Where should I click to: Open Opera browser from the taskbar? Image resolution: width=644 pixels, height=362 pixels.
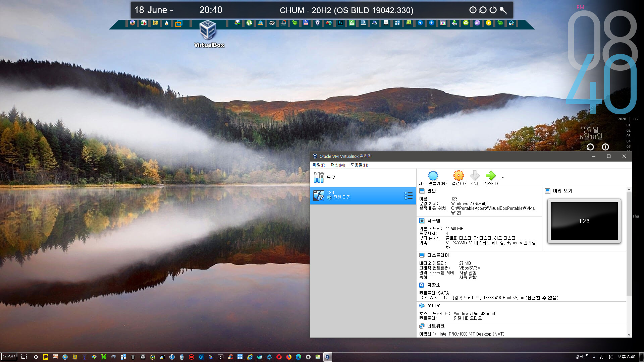[279, 357]
